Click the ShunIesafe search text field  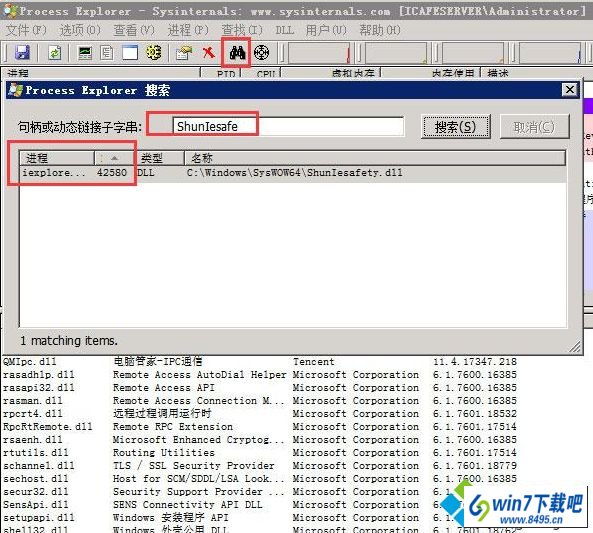tap(288, 126)
